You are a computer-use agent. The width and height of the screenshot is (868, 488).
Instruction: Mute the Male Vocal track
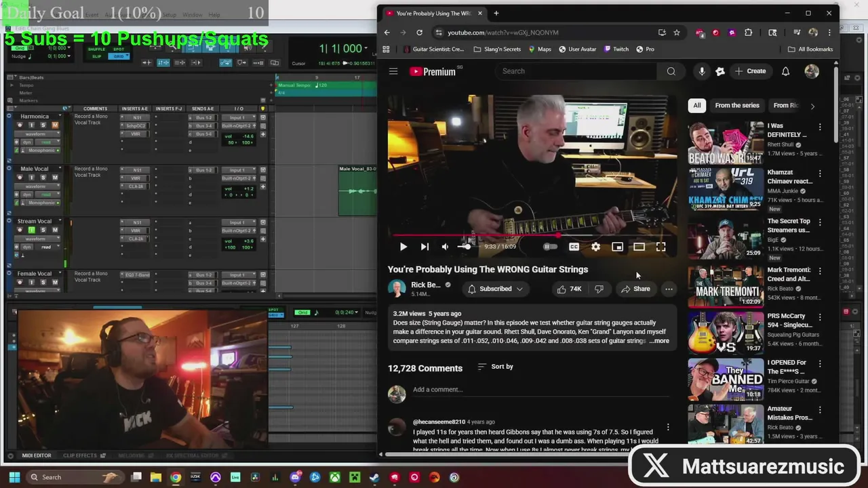55,178
